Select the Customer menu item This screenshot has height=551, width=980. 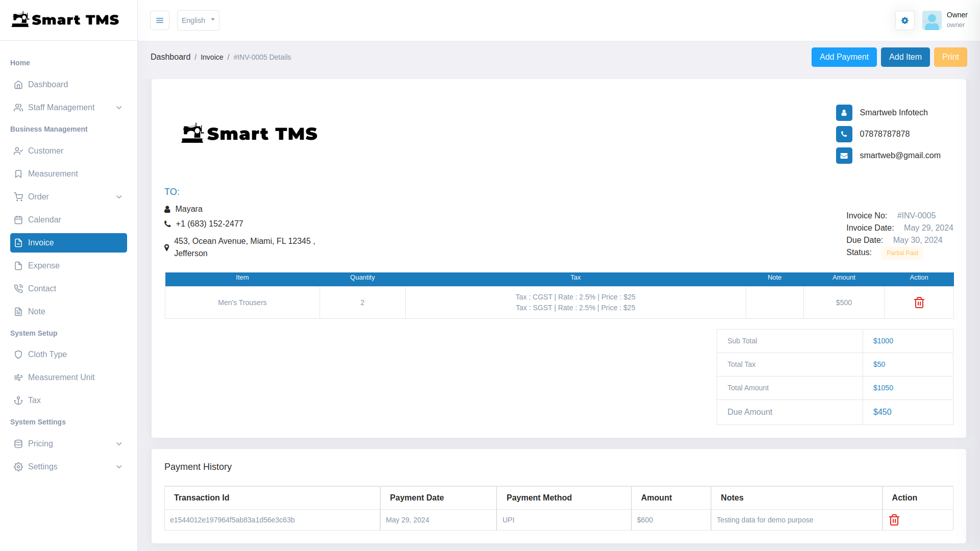[45, 151]
